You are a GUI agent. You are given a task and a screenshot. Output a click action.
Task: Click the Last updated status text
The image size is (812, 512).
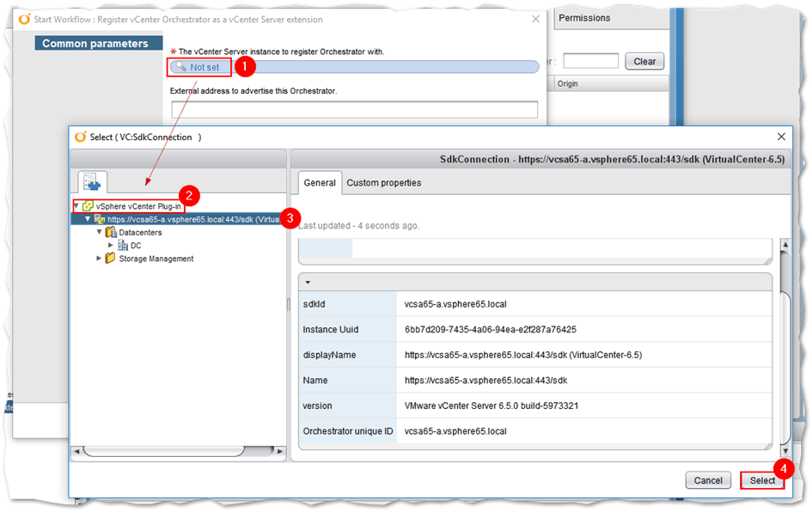[x=359, y=226]
